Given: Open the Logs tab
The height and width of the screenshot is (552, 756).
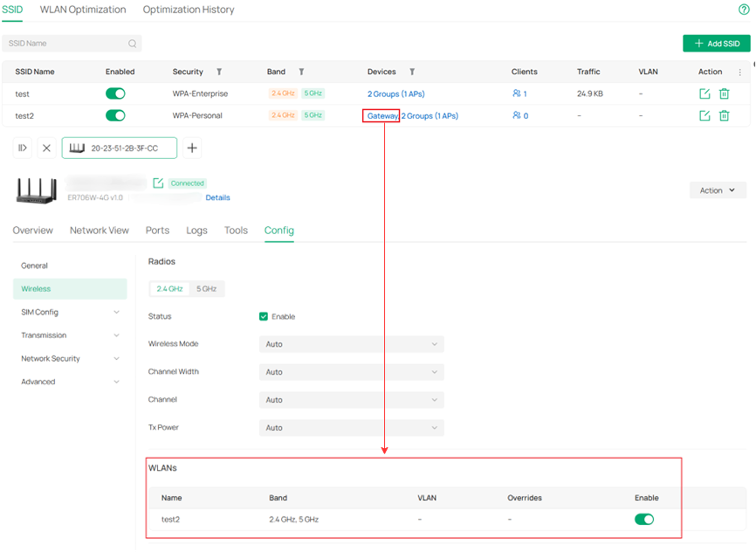Looking at the screenshot, I should click(197, 230).
